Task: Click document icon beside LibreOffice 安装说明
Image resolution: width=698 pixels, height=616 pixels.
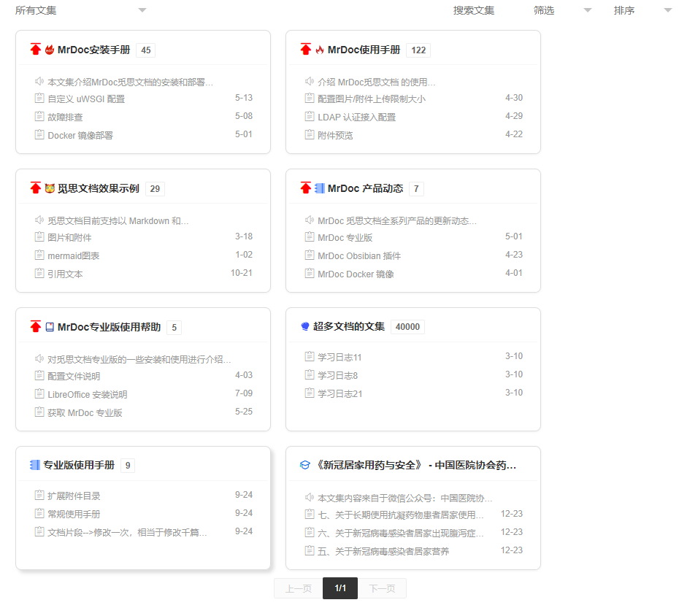Action: point(39,393)
